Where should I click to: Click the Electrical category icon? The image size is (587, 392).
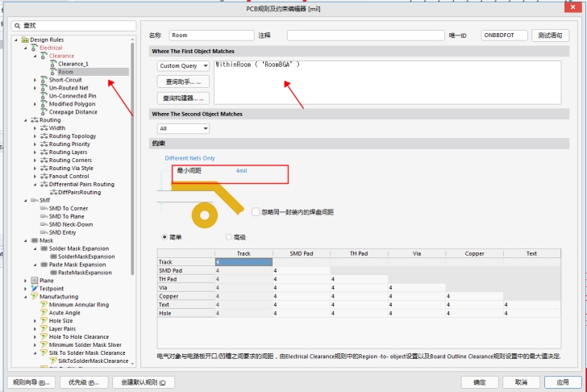click(x=35, y=48)
